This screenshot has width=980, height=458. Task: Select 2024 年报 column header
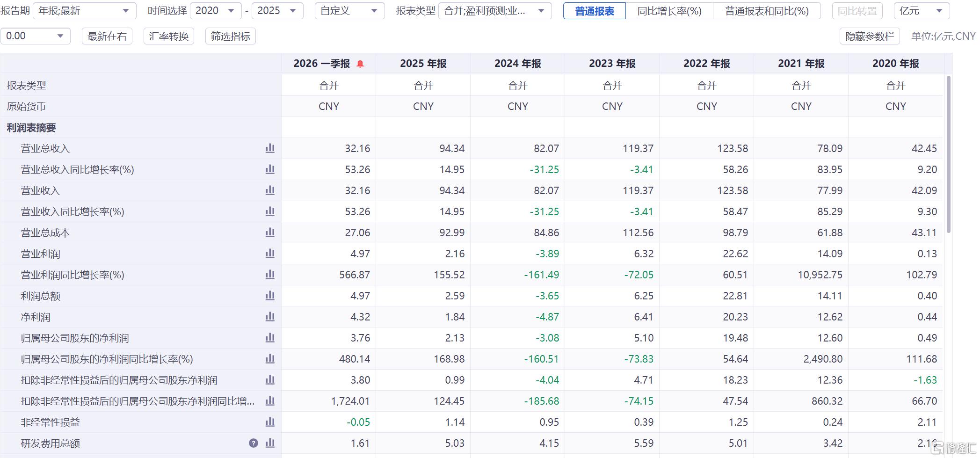point(518,64)
